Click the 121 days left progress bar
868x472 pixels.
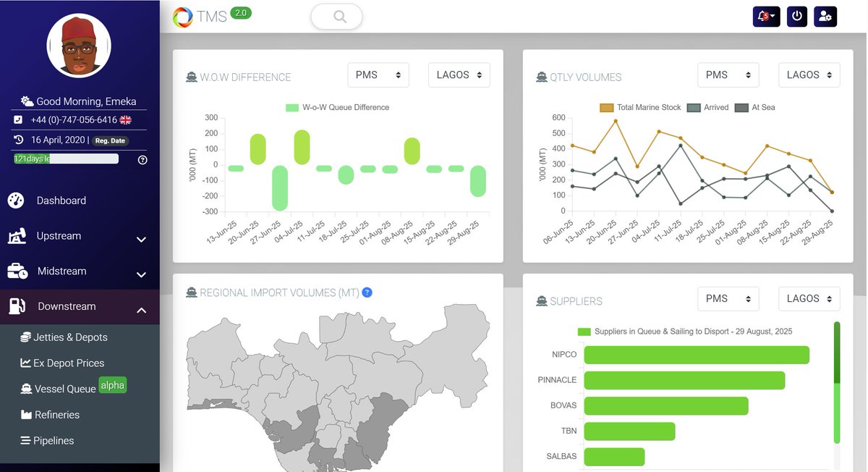click(x=65, y=159)
